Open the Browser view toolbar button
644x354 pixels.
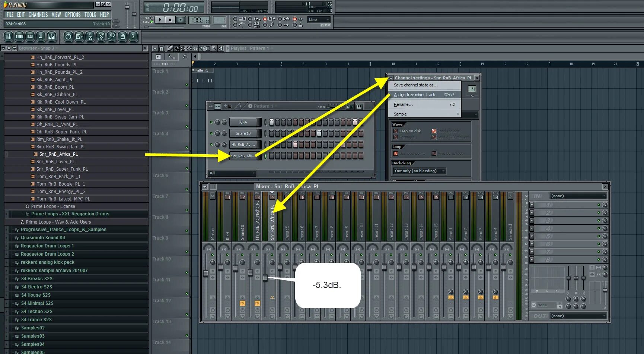coord(41,37)
